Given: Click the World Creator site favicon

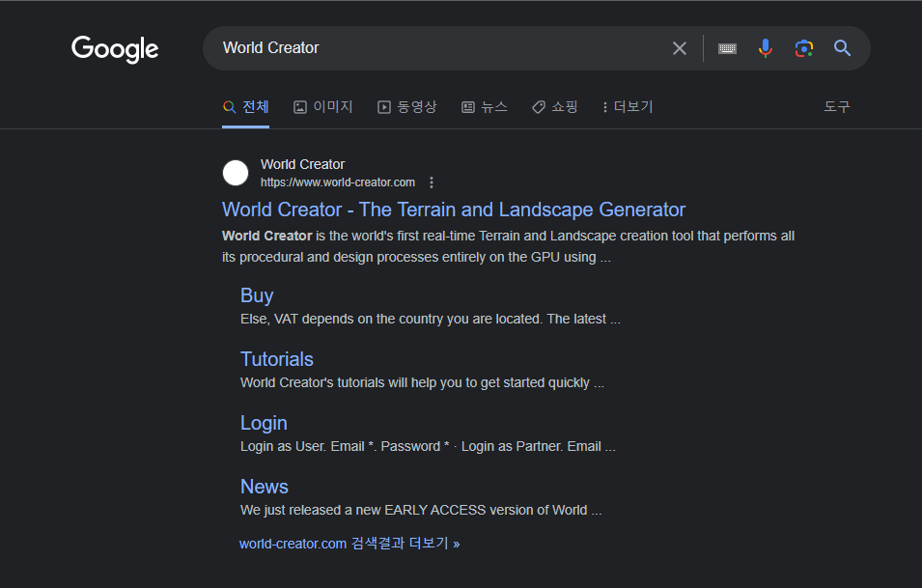Looking at the screenshot, I should coord(236,173).
